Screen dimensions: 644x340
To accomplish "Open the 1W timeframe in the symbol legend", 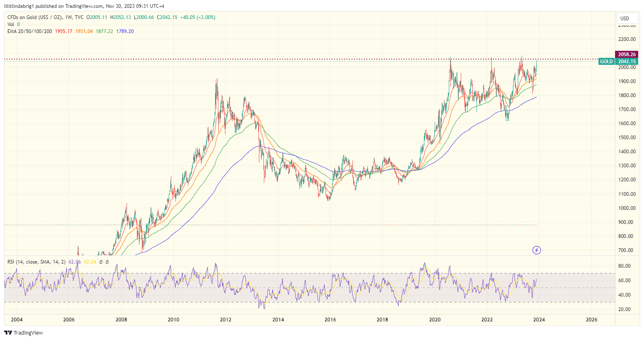I will point(67,18).
